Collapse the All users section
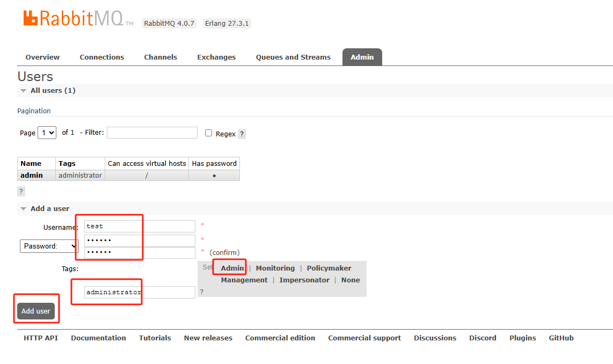Image resolution: width=613 pixels, height=364 pixels. (x=53, y=90)
